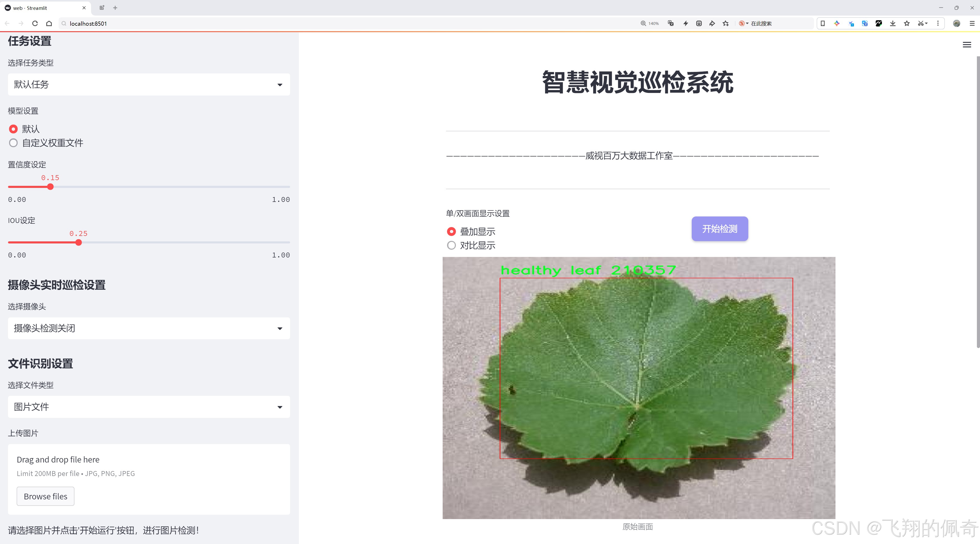This screenshot has height=544, width=980.
Task: Click the IOU设定 label
Action: 21,221
